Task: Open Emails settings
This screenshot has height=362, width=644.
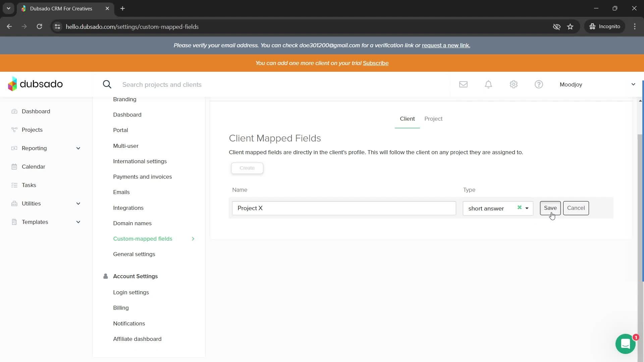Action: pos(121,192)
